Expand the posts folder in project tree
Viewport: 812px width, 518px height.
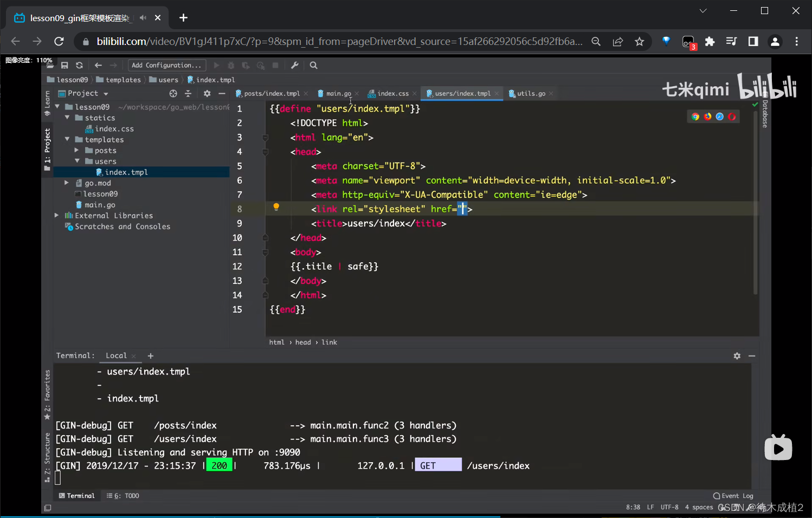tap(76, 151)
